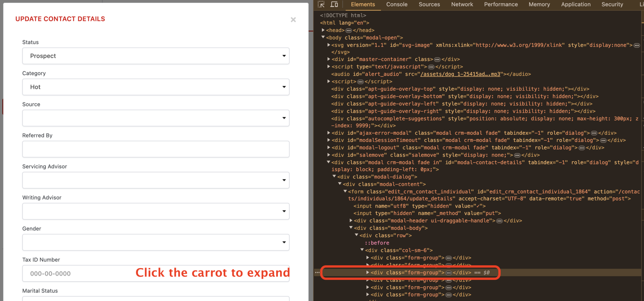Open the Gender dropdown

(156, 243)
